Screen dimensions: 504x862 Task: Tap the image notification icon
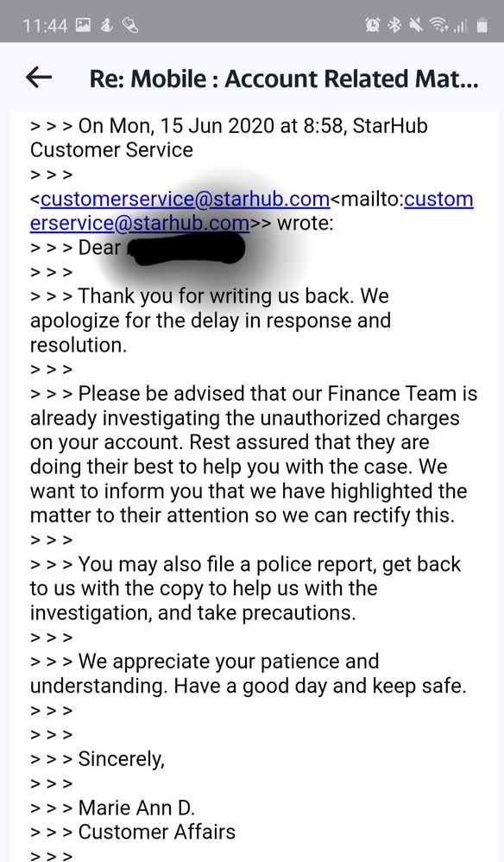tap(83, 25)
